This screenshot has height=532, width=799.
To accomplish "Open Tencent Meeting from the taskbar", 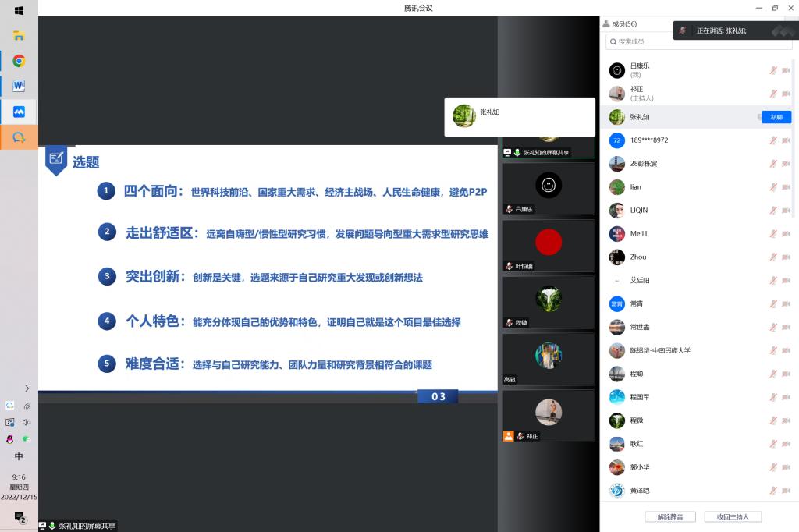I will pos(19,112).
